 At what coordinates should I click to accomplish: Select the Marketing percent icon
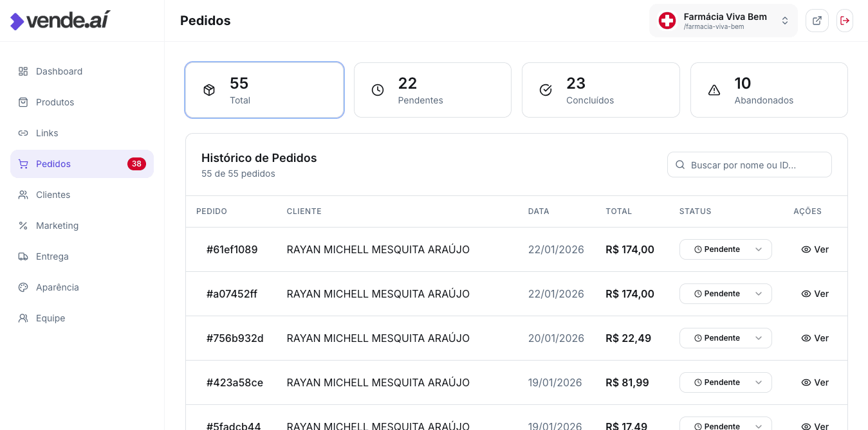23,226
